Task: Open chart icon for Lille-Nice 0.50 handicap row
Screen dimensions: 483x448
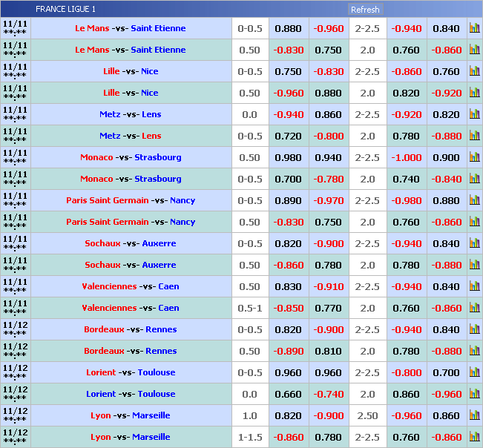Action: [474, 93]
